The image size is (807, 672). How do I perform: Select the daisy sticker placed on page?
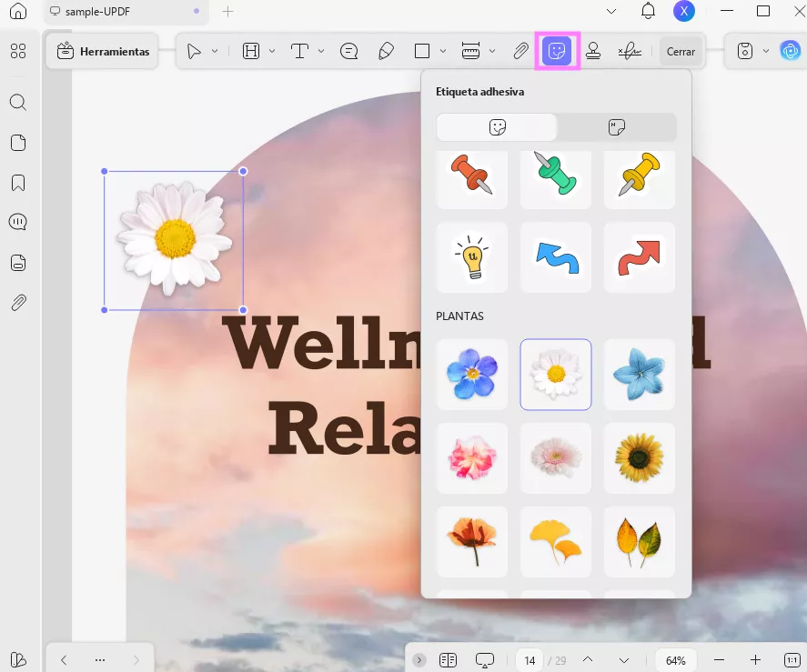click(x=174, y=240)
